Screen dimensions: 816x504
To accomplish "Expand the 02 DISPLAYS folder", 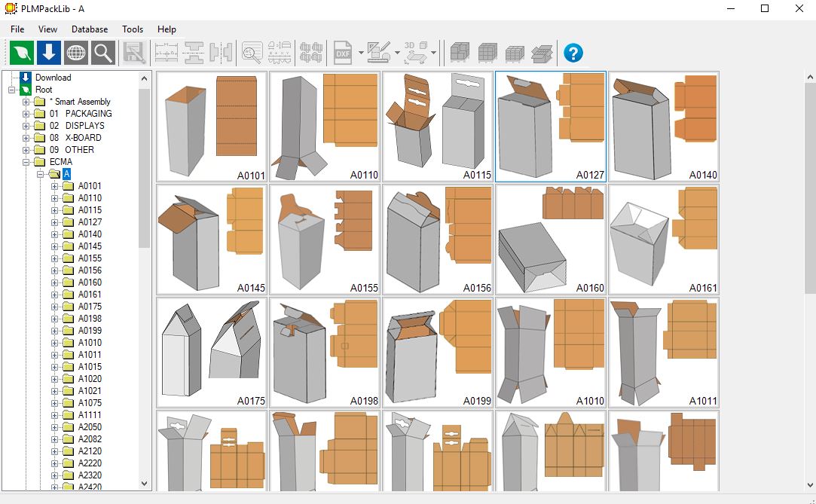I will pyautogui.click(x=26, y=125).
